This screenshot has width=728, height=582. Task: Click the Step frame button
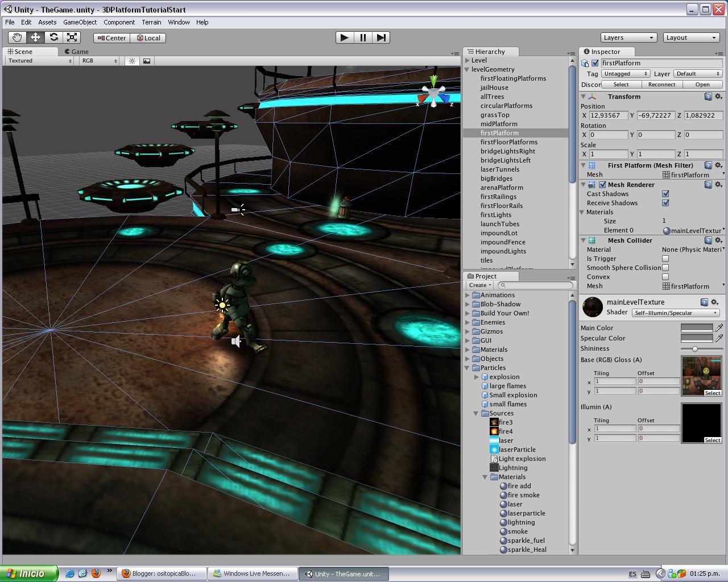pyautogui.click(x=382, y=37)
